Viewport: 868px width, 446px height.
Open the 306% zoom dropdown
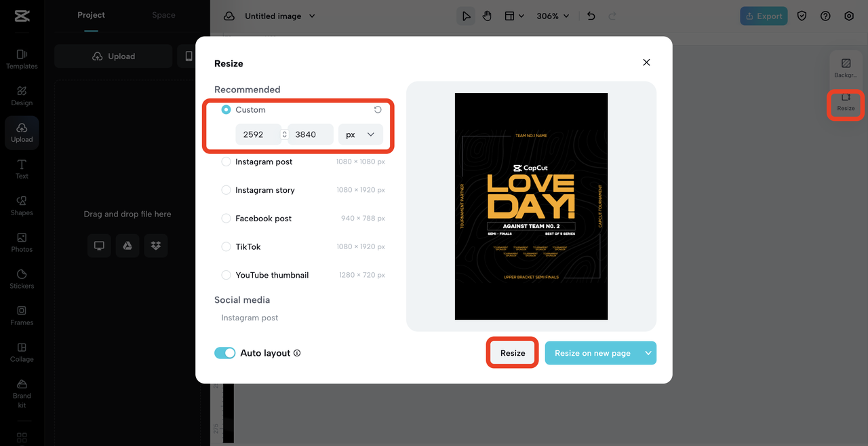(553, 16)
